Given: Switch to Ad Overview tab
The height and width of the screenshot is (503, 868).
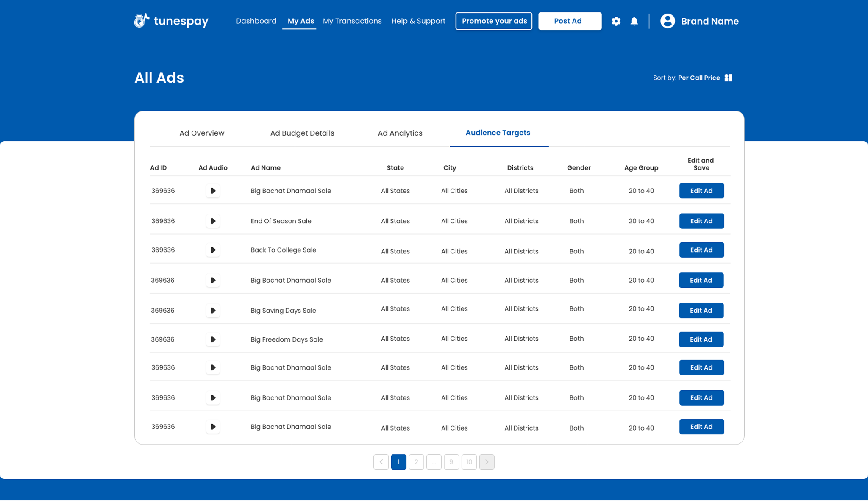Looking at the screenshot, I should 202,133.
